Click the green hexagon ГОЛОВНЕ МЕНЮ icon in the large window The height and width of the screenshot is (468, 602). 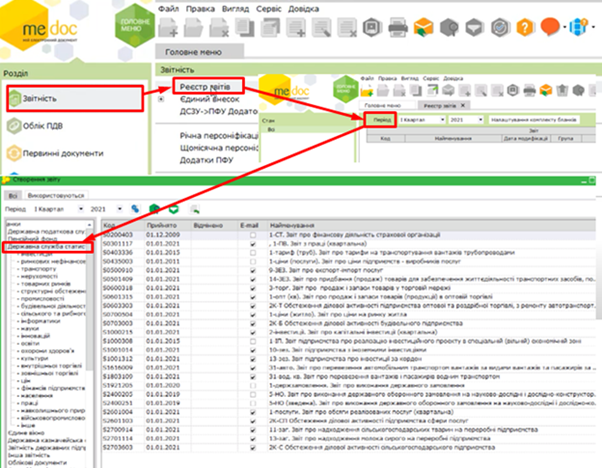(134, 25)
